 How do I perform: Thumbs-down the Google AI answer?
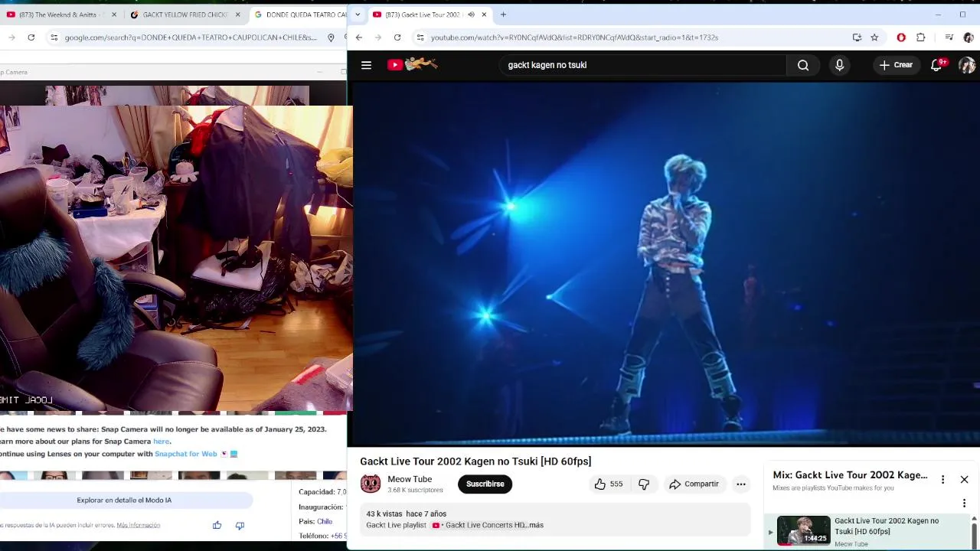[240, 525]
